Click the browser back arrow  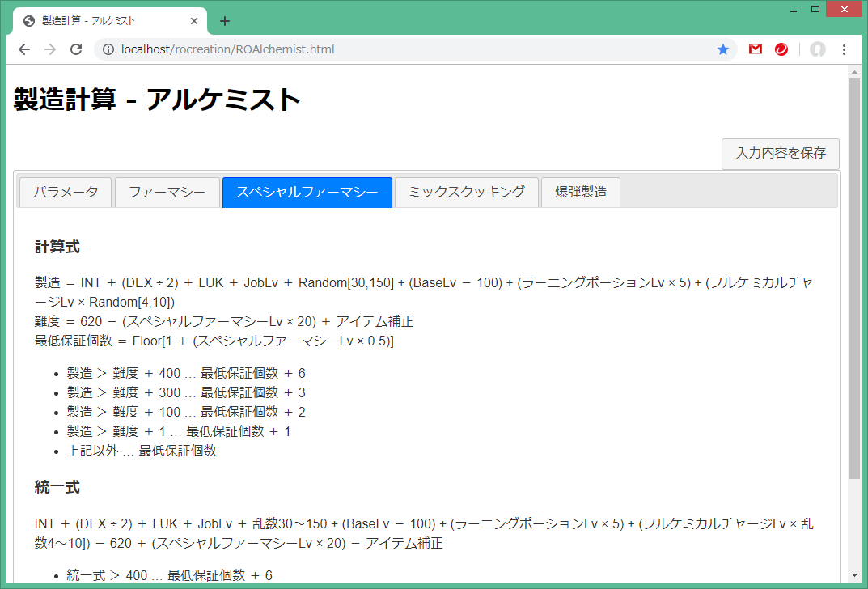click(24, 49)
